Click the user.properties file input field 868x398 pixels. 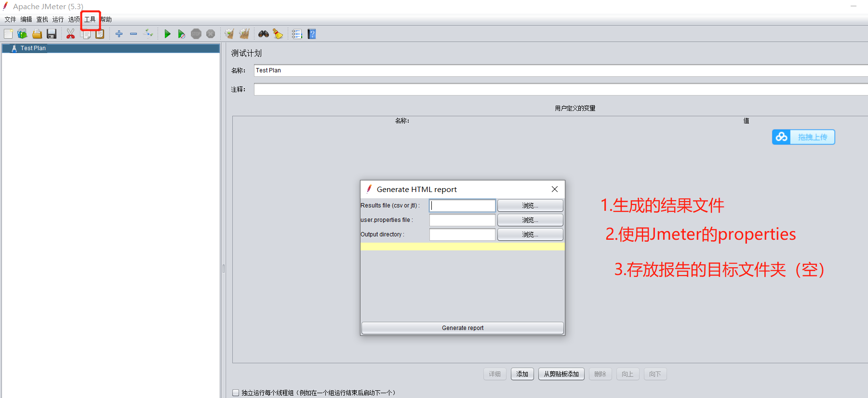click(x=462, y=220)
